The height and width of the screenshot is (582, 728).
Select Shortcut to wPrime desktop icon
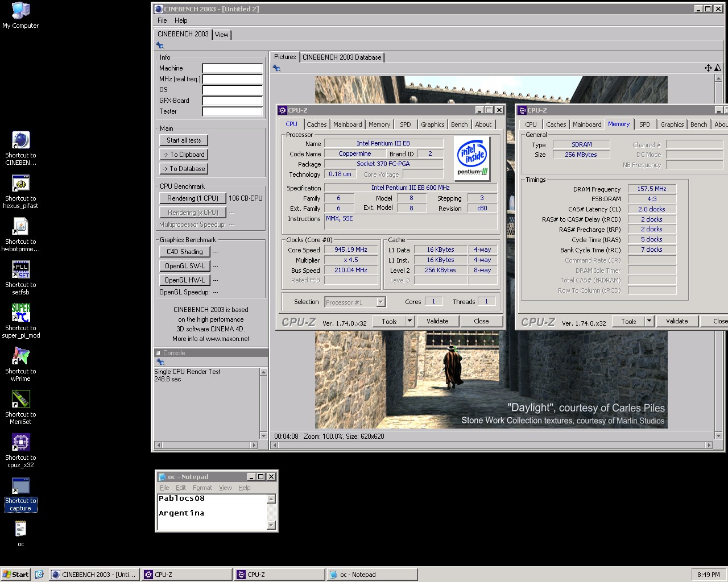pos(20,365)
